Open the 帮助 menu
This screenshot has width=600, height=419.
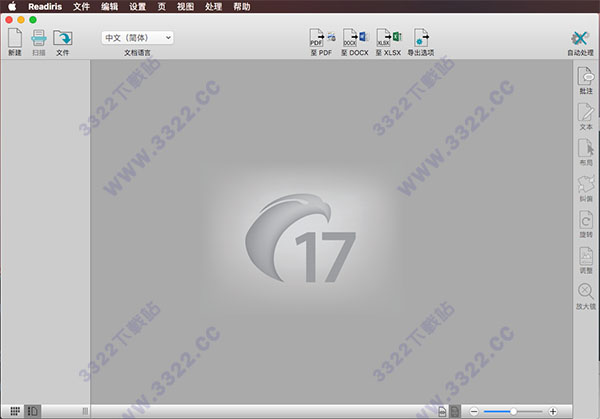[x=242, y=7]
